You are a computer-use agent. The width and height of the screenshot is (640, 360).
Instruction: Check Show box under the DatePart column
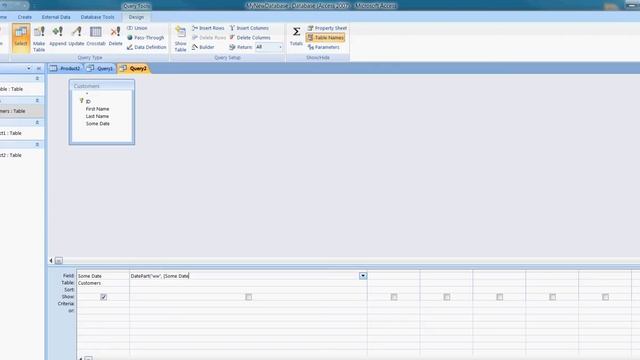coord(249,297)
